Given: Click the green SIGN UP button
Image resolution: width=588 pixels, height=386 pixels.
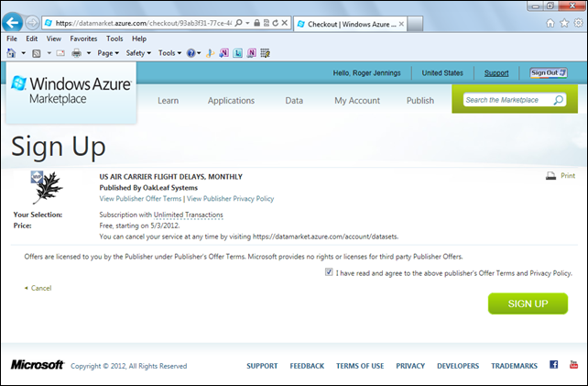Looking at the screenshot, I should click(x=528, y=303).
